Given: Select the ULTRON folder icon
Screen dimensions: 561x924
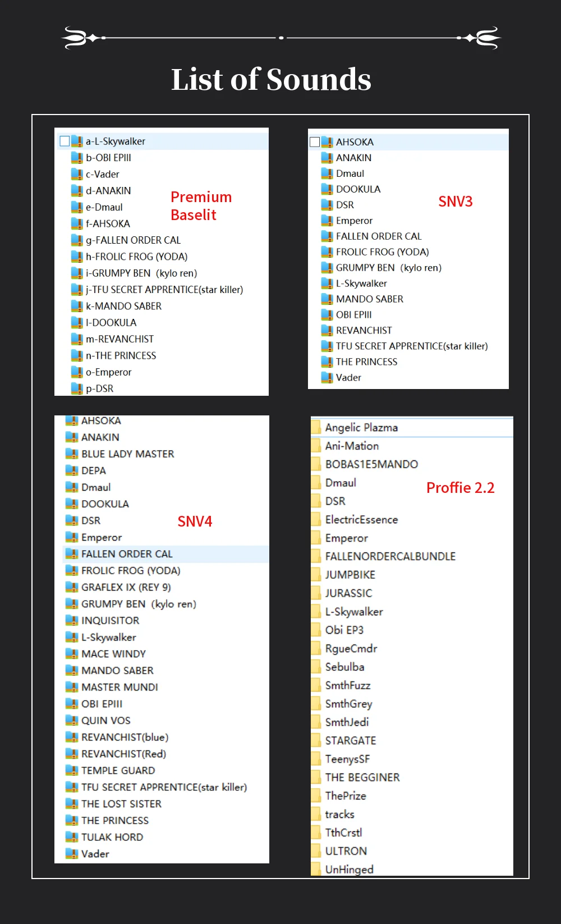Looking at the screenshot, I should click(x=316, y=851).
